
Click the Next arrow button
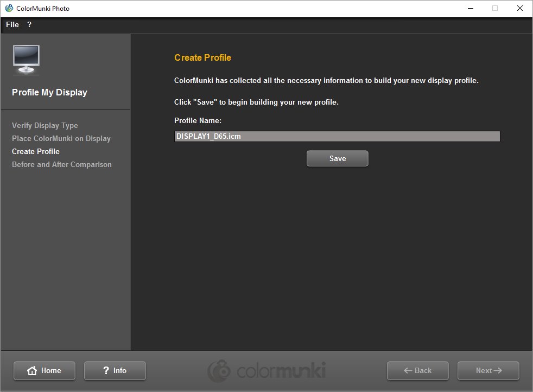tap(488, 371)
